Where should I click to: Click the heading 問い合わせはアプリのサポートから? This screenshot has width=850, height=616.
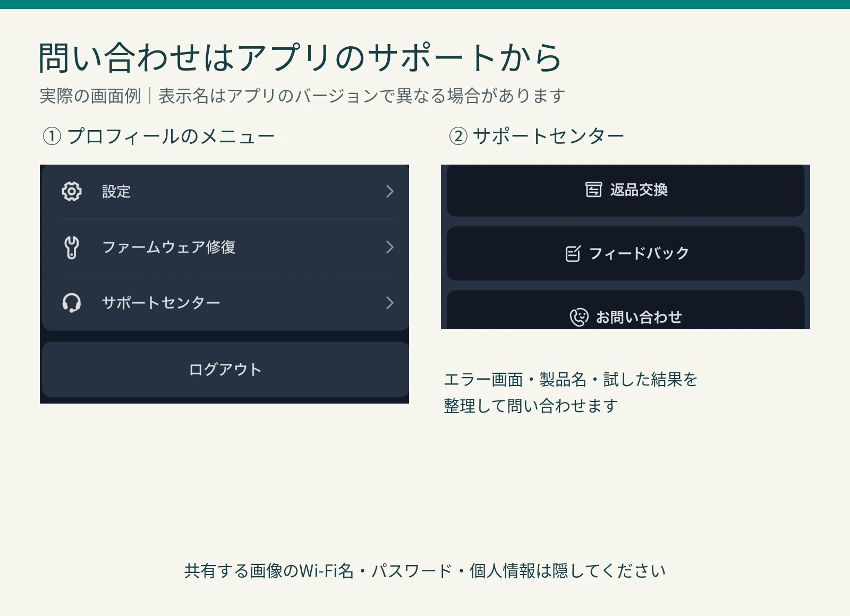(x=300, y=57)
